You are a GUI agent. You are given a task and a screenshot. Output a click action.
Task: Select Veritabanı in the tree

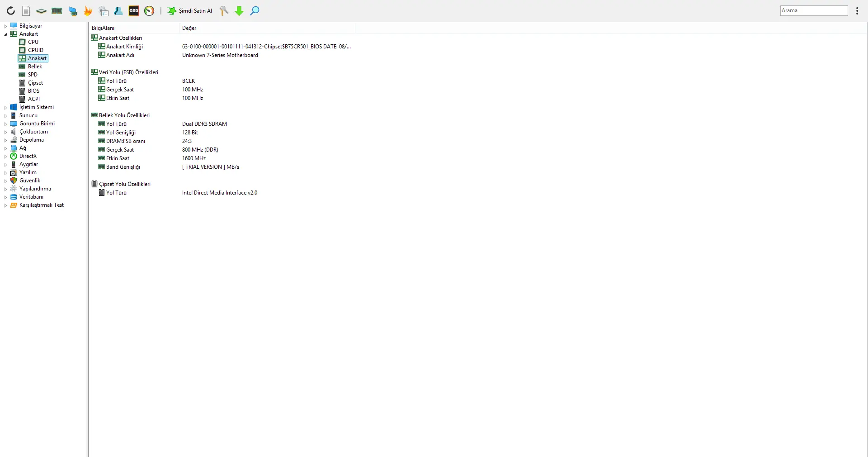point(31,197)
